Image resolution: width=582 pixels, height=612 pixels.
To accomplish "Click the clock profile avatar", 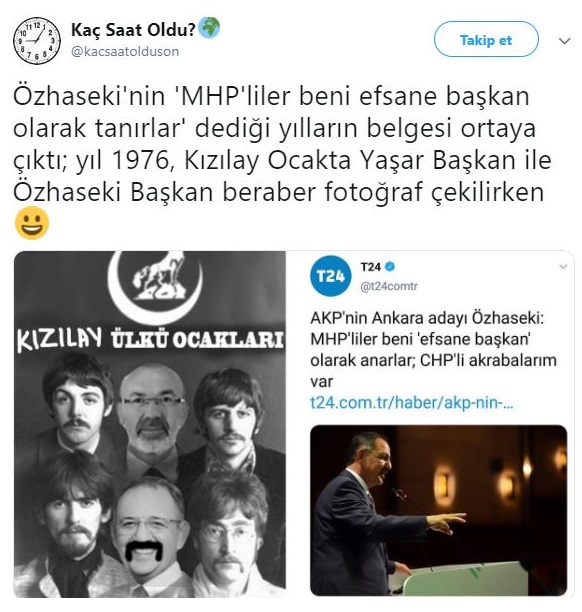I will tap(37, 41).
